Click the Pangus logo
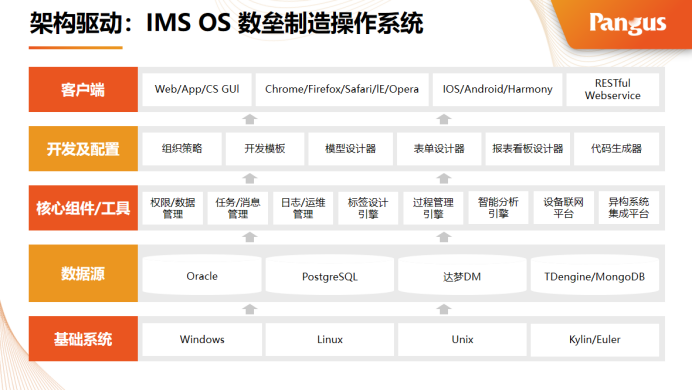 pyautogui.click(x=628, y=23)
